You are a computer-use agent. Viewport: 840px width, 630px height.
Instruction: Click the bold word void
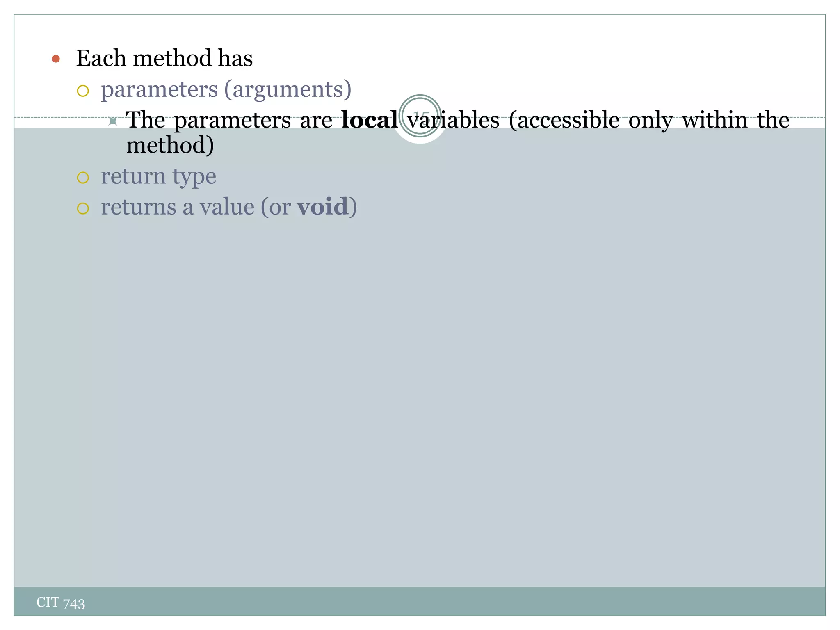323,206
